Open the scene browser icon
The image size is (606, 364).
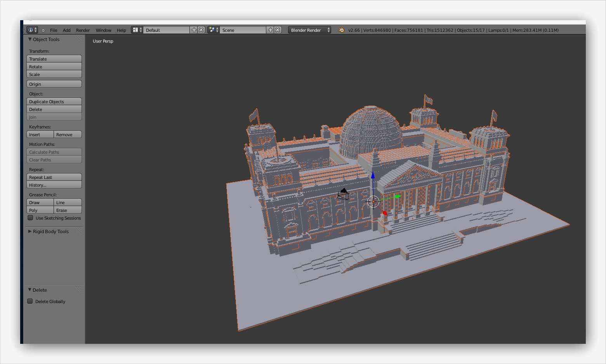pyautogui.click(x=213, y=30)
